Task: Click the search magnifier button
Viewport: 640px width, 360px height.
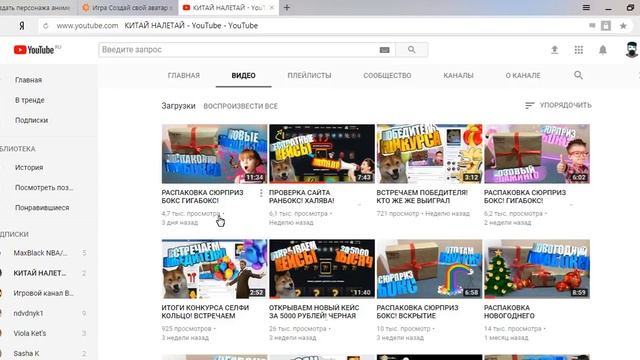Action: click(411, 50)
